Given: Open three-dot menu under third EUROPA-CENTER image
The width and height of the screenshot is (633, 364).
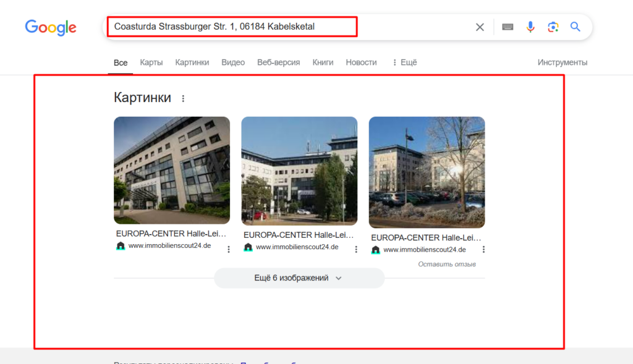Looking at the screenshot, I should coord(483,250).
